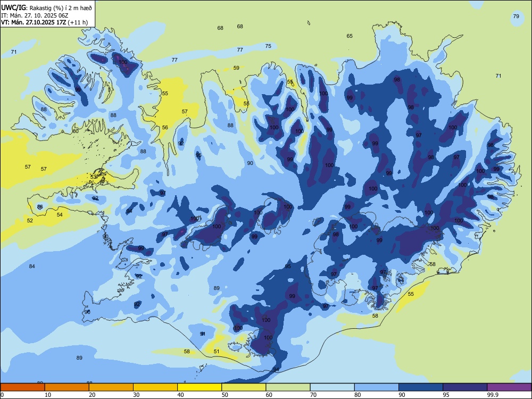Image resolution: width=532 pixels, height=399 pixels.
Task: Select the 20–30 amber legend swatch
Action: 111,387
